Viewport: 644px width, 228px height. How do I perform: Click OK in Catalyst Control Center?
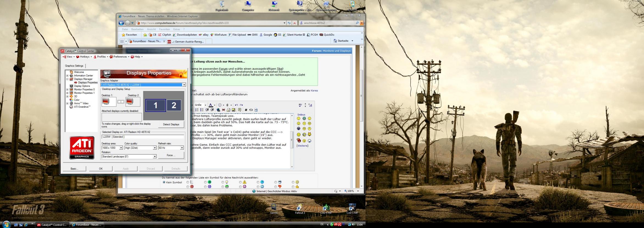101,169
